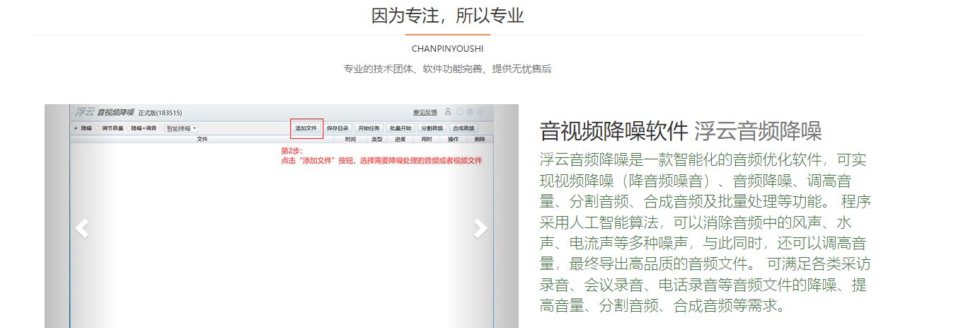The width and height of the screenshot is (980, 328).
Task: Click the 时间 column header
Action: click(x=350, y=139)
